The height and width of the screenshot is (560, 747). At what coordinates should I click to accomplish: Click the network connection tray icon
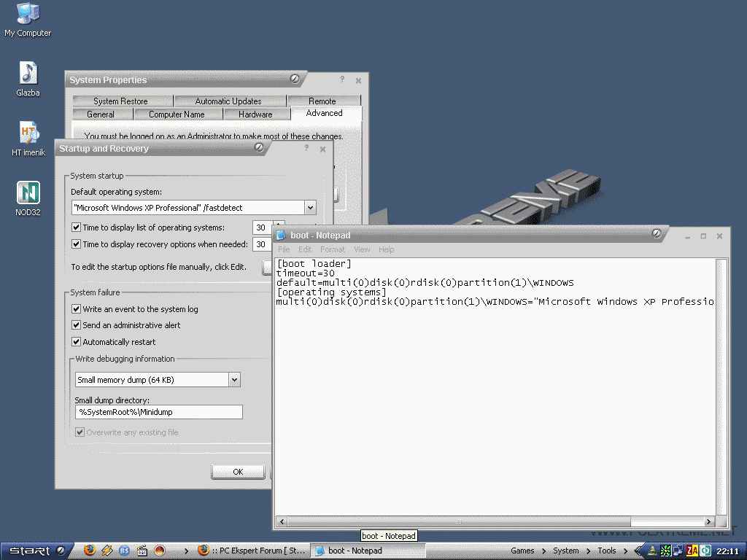pyautogui.click(x=678, y=551)
